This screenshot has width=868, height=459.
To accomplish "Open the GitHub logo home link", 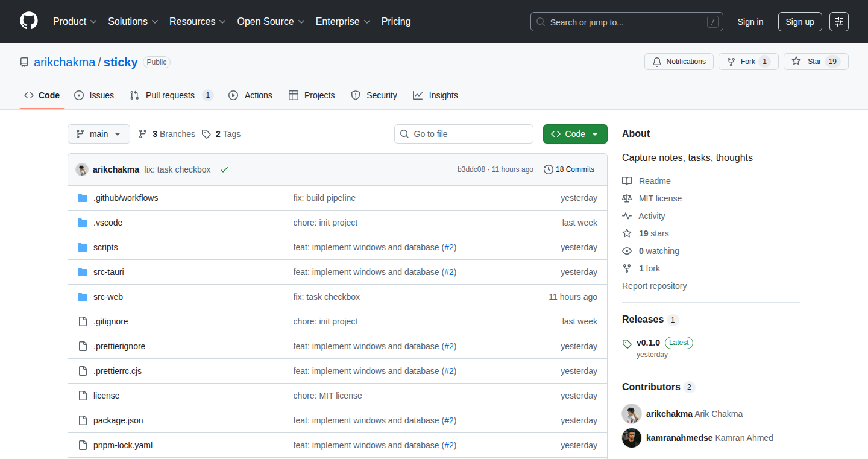I will (29, 22).
